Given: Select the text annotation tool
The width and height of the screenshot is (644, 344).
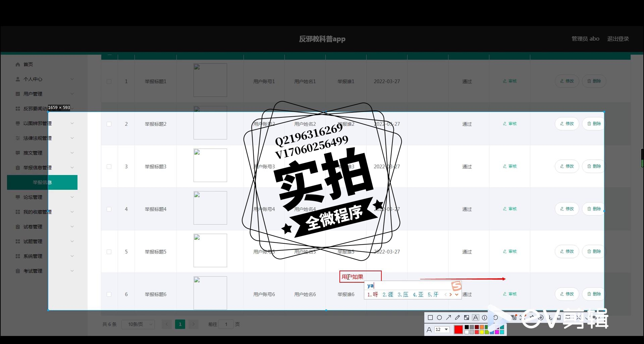Looking at the screenshot, I should (x=476, y=318).
